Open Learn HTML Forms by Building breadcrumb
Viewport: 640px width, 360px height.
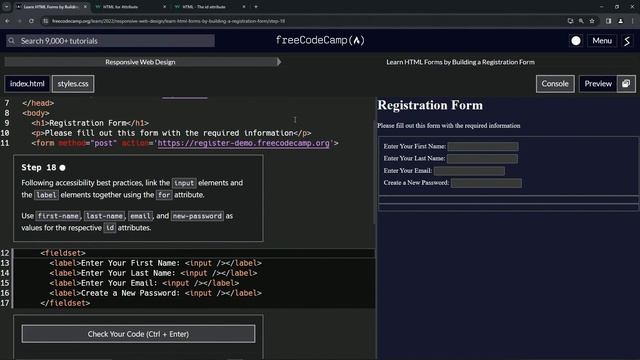pyautogui.click(x=460, y=62)
